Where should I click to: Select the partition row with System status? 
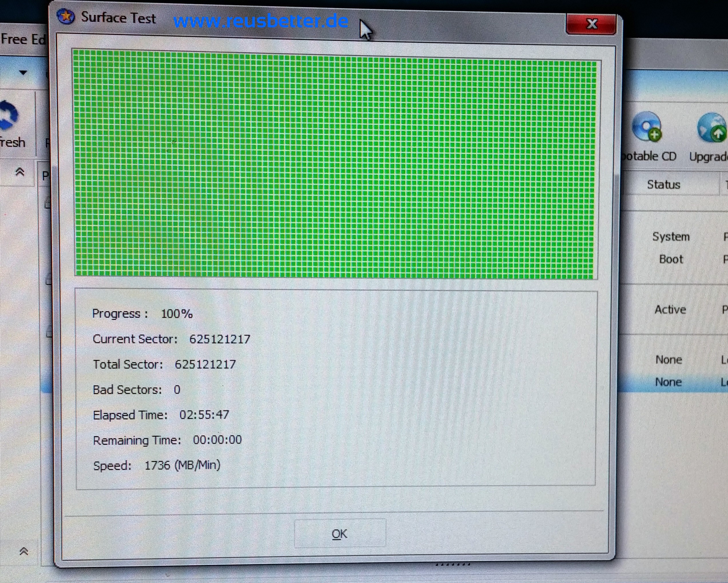pos(671,237)
